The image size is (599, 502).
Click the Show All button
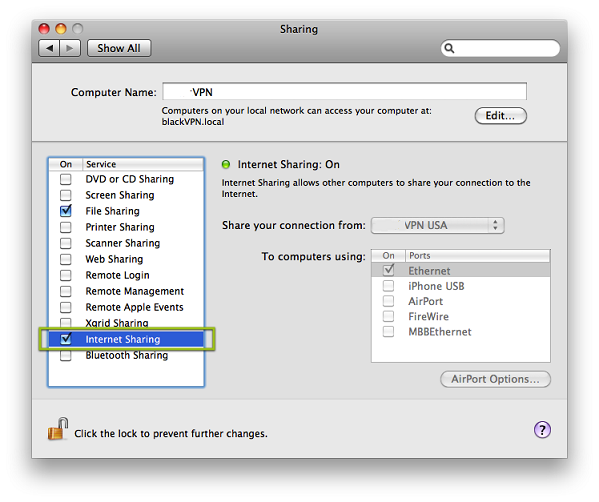[119, 48]
